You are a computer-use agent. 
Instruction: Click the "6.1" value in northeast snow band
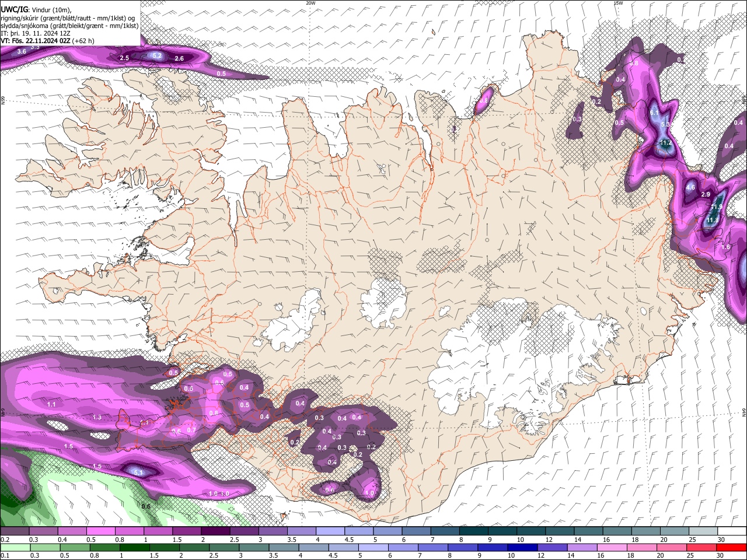click(654, 113)
